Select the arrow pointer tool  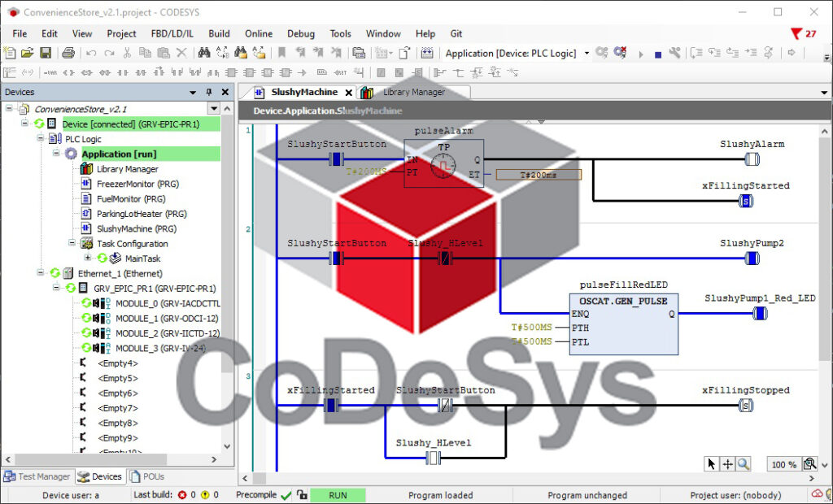pyautogui.click(x=712, y=464)
